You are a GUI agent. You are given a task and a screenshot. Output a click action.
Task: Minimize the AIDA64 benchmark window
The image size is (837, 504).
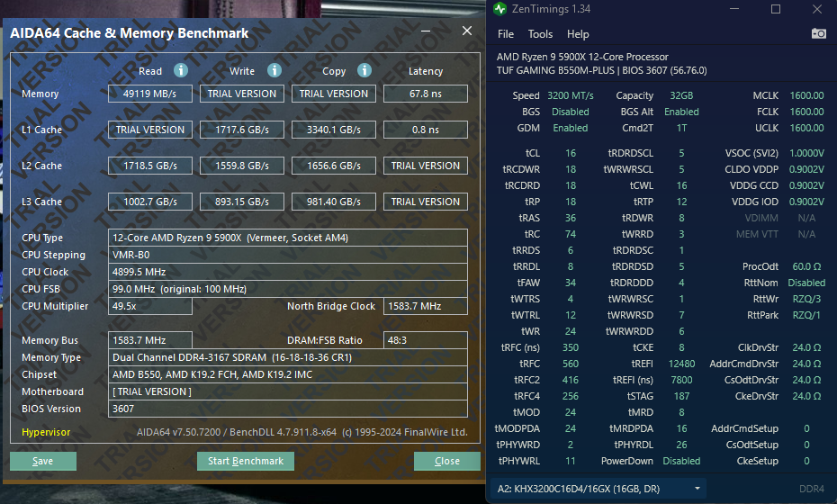click(426, 31)
